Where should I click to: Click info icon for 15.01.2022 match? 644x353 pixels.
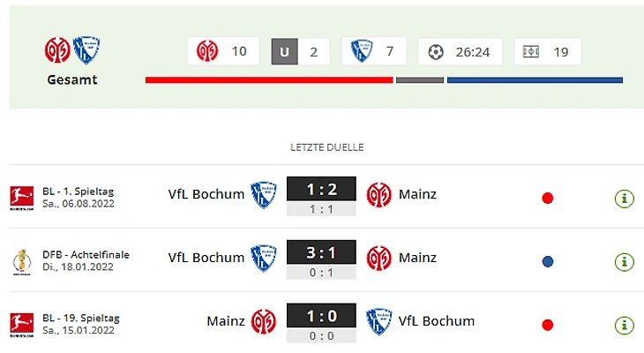tap(624, 325)
